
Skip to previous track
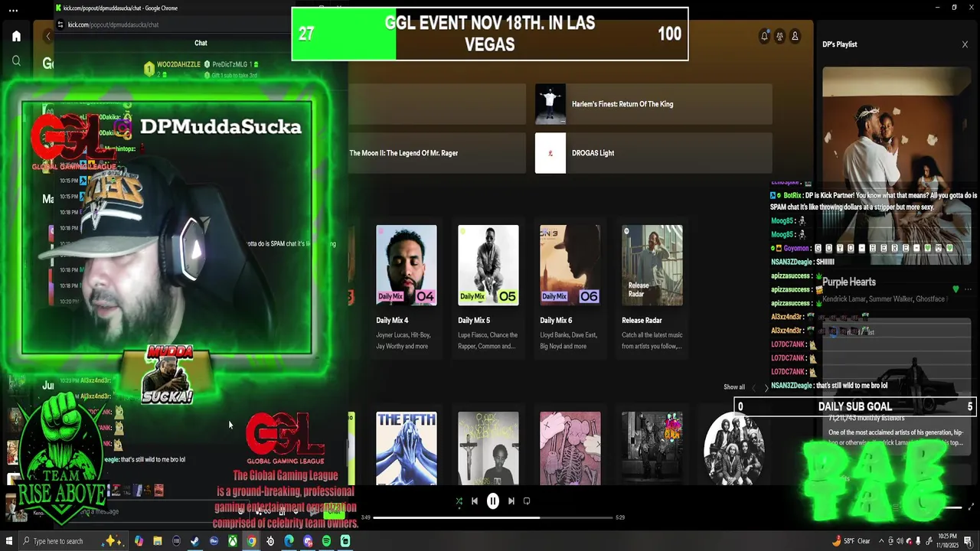click(475, 501)
